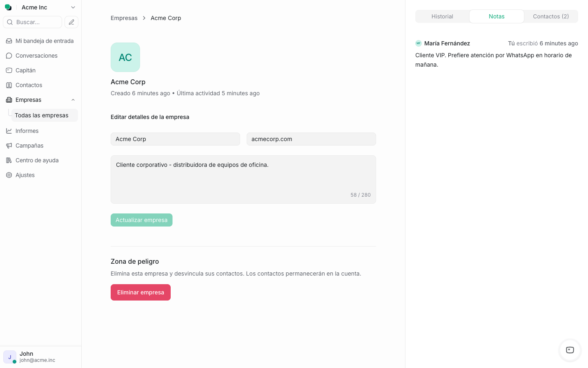The width and height of the screenshot is (588, 368).
Task: Focus the Buscar search field
Action: pyautogui.click(x=33, y=22)
